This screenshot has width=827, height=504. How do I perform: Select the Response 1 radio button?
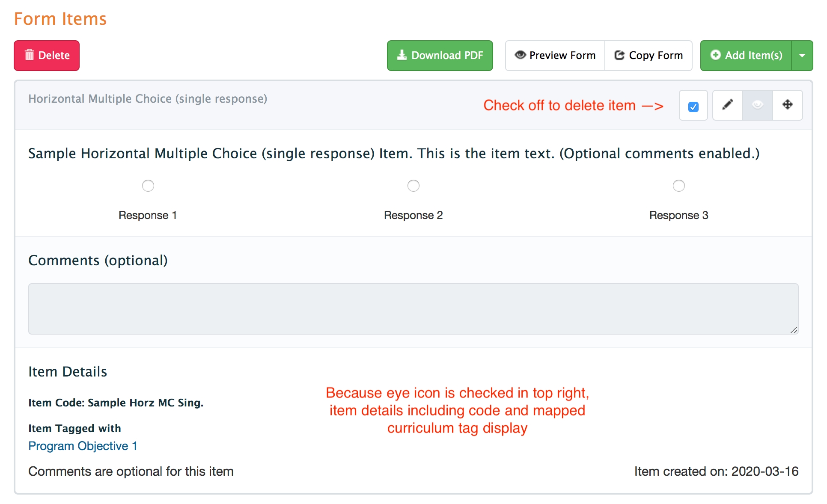[x=148, y=186]
